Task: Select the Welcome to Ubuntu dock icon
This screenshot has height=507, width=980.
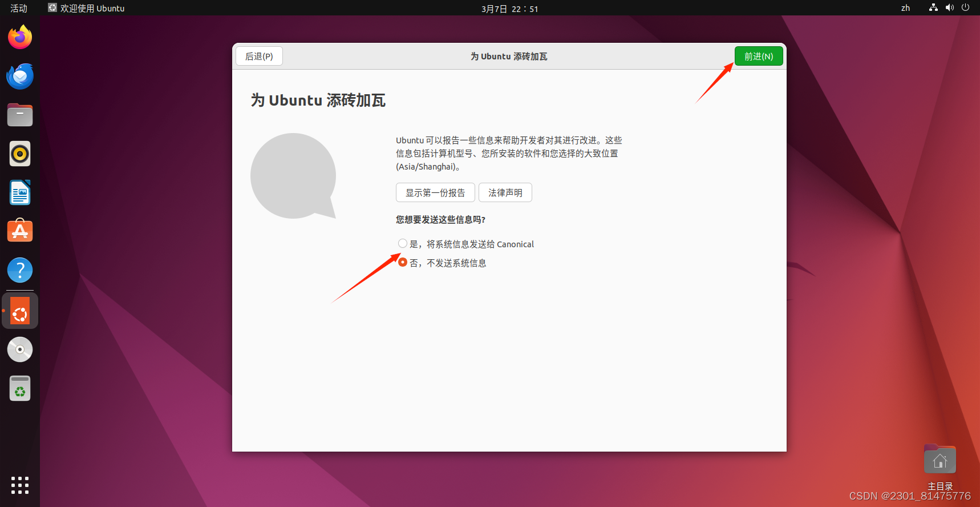Action: 20,311
